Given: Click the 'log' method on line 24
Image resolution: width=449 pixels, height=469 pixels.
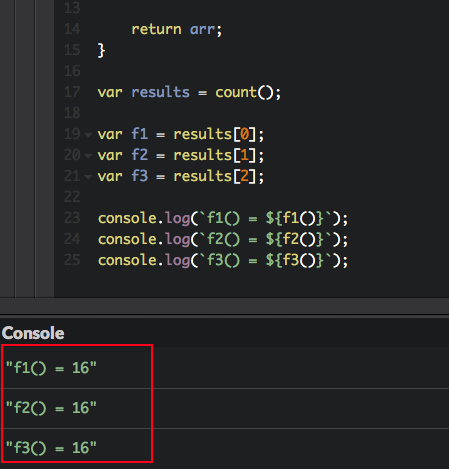Looking at the screenshot, I should [x=178, y=239].
